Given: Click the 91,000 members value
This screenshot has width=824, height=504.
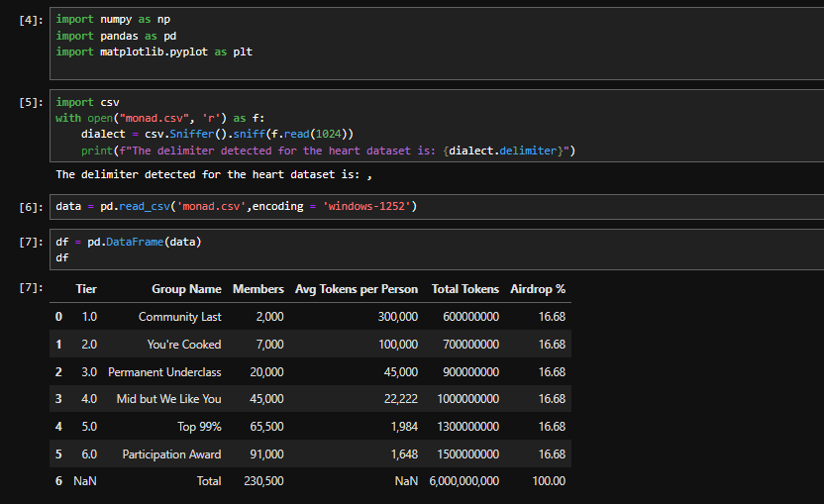Looking at the screenshot, I should coord(266,454).
